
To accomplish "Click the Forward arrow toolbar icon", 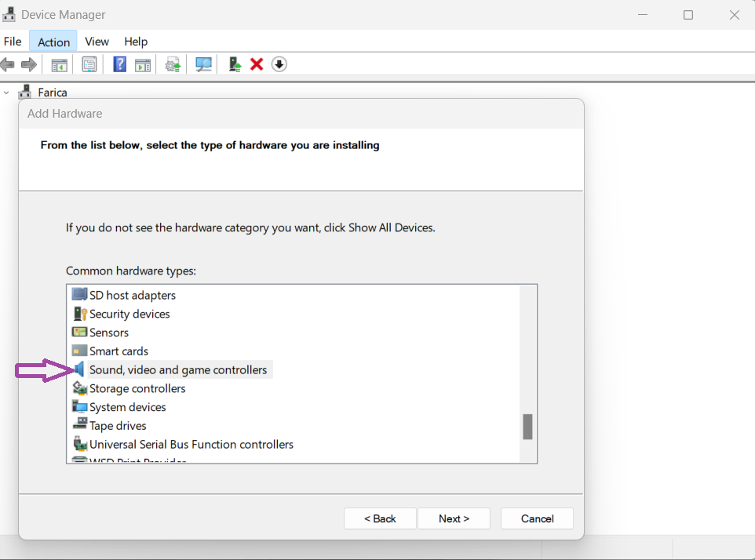I will coord(29,64).
